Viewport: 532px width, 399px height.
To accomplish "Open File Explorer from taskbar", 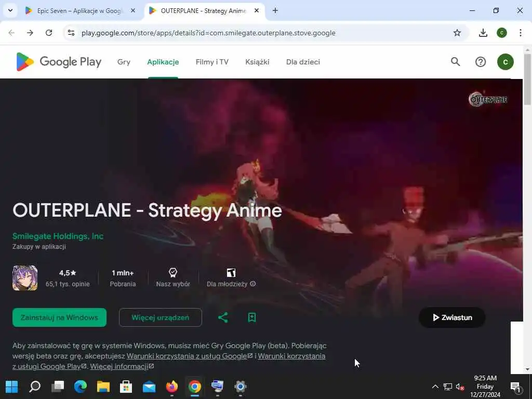I will (103, 387).
